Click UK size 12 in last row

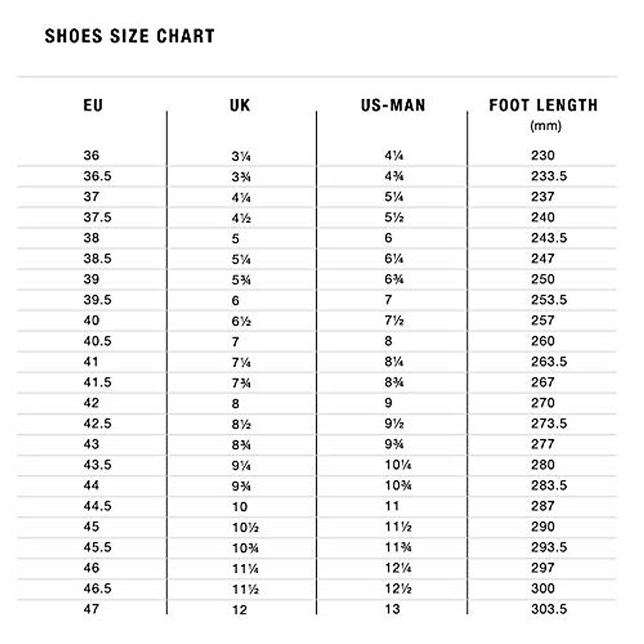pyautogui.click(x=239, y=610)
